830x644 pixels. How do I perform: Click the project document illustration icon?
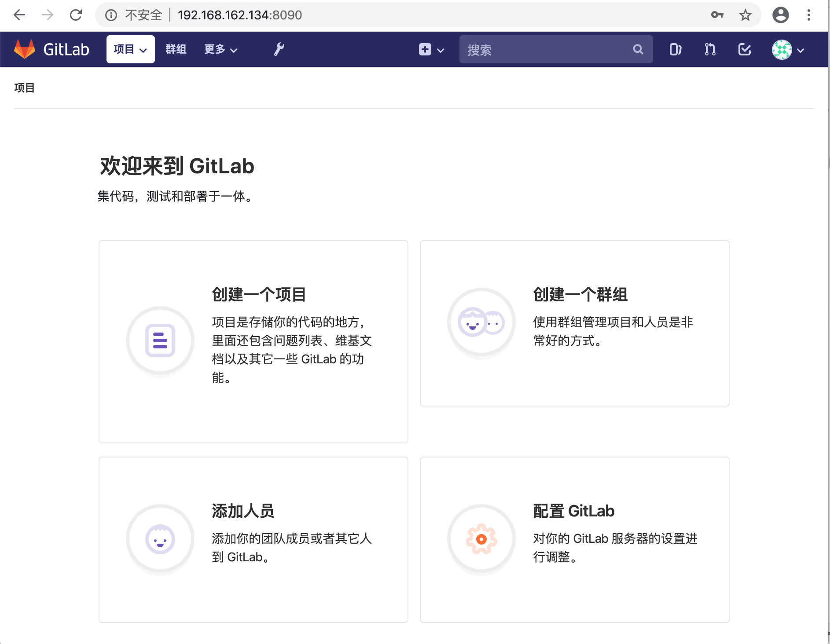click(x=160, y=340)
